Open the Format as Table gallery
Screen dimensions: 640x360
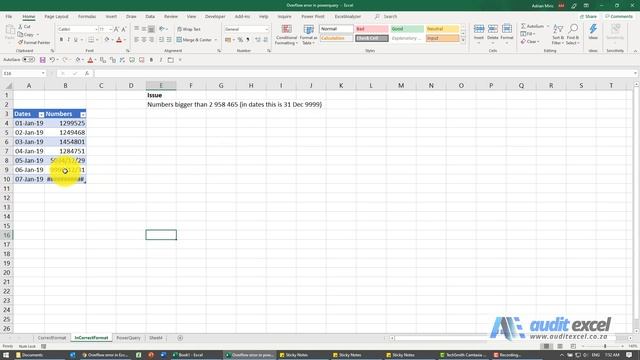click(x=309, y=35)
